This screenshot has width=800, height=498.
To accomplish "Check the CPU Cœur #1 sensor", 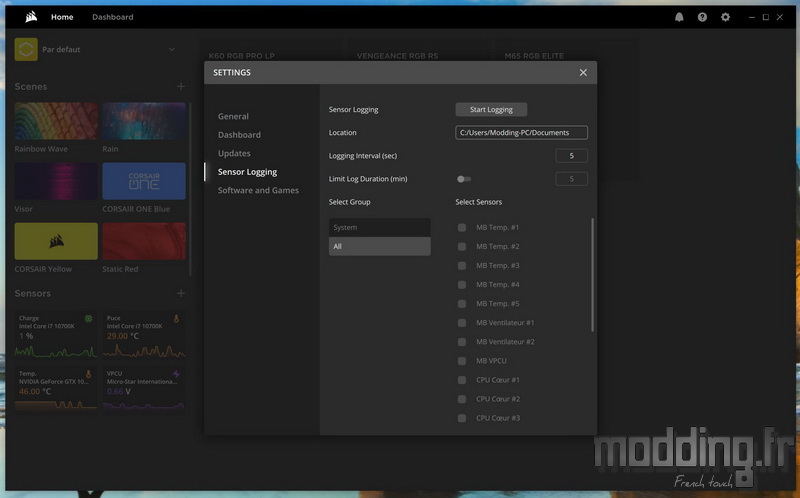I will pos(462,380).
